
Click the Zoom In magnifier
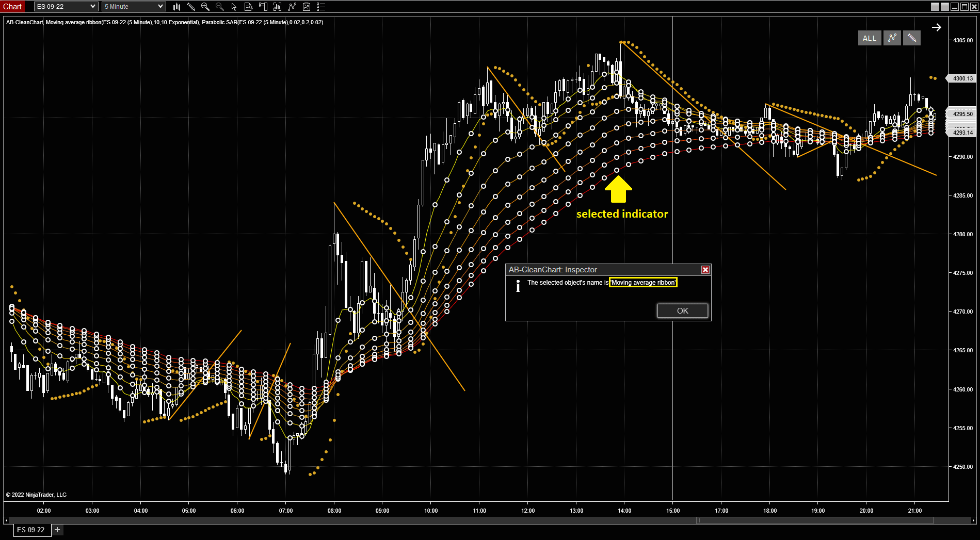click(x=205, y=7)
